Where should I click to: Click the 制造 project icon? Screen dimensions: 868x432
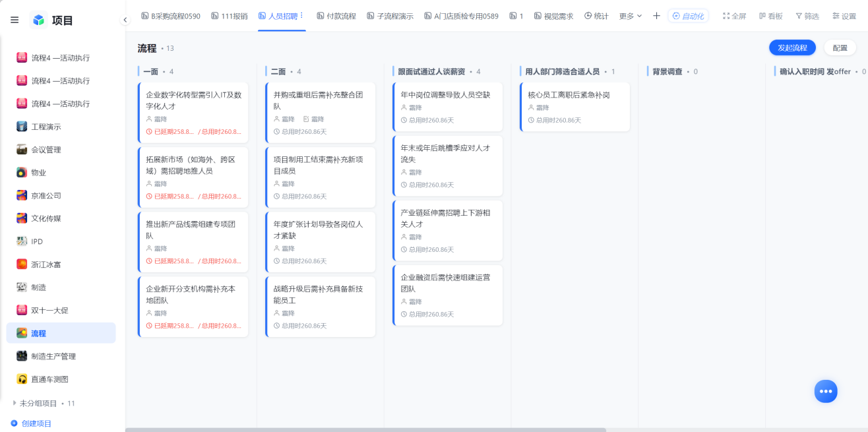click(22, 287)
